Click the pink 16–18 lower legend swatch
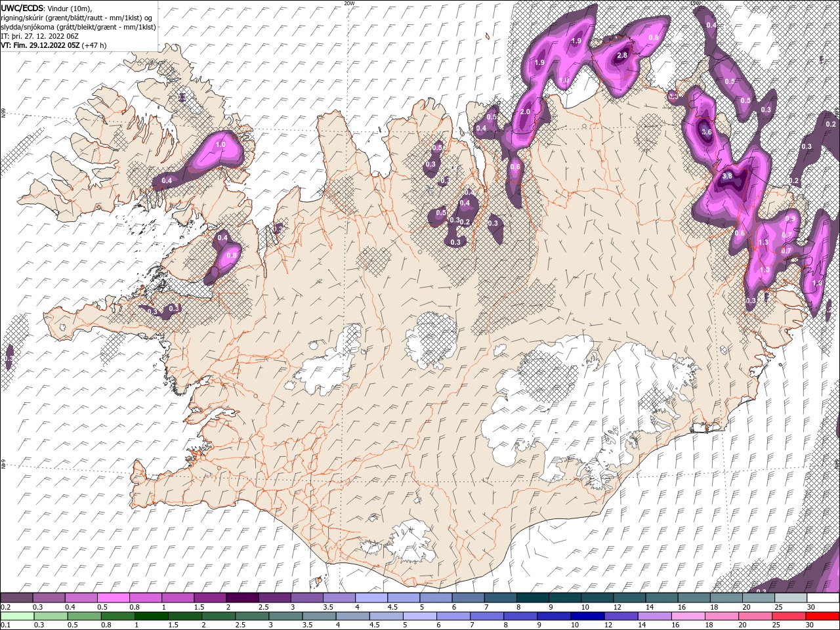 688,616
